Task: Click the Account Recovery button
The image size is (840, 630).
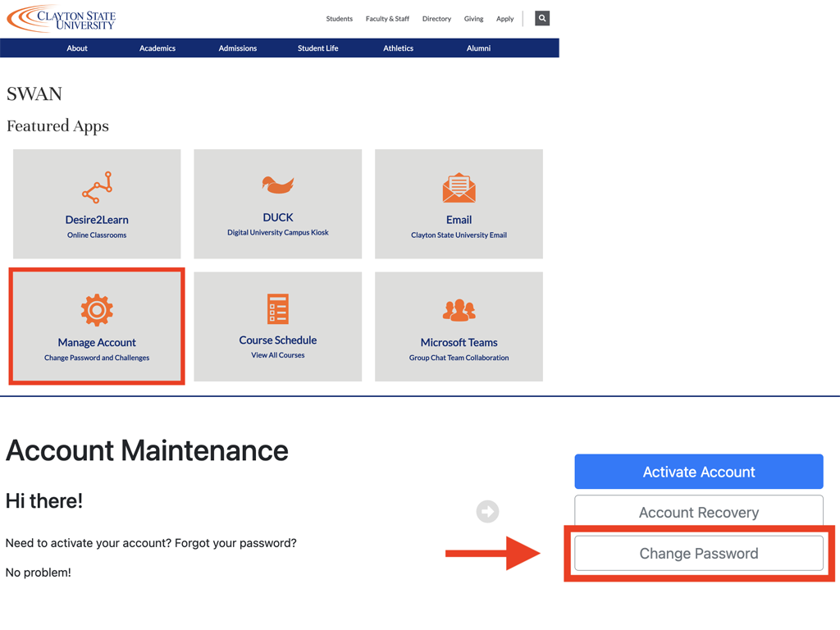Action: click(699, 513)
